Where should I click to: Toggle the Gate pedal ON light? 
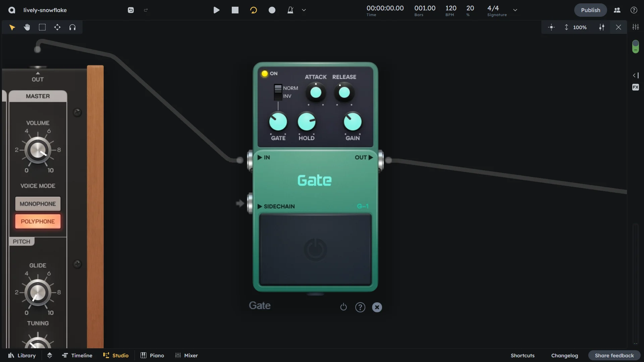[x=264, y=73]
